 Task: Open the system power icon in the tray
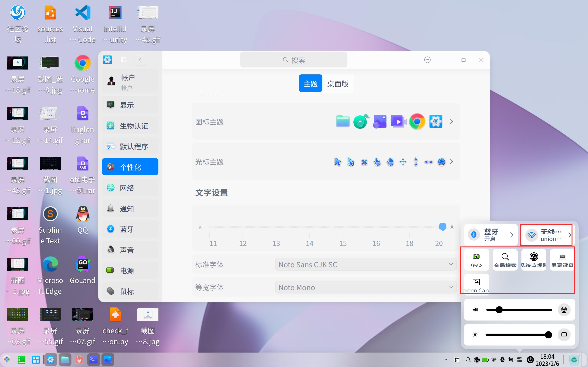tap(530, 359)
